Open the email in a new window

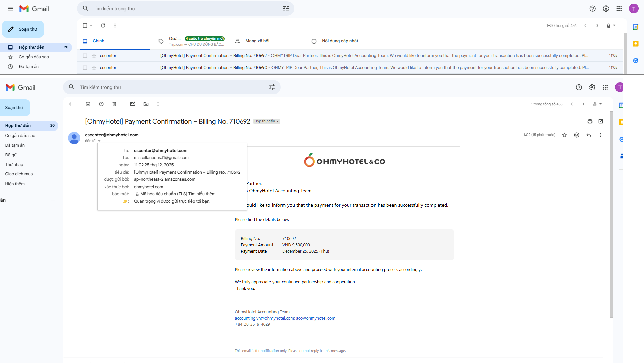(601, 121)
